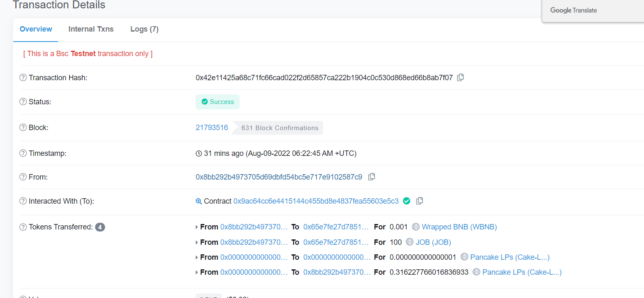Open sender address in WBNB transfer row
The width and height of the screenshot is (644, 298).
[x=254, y=227]
